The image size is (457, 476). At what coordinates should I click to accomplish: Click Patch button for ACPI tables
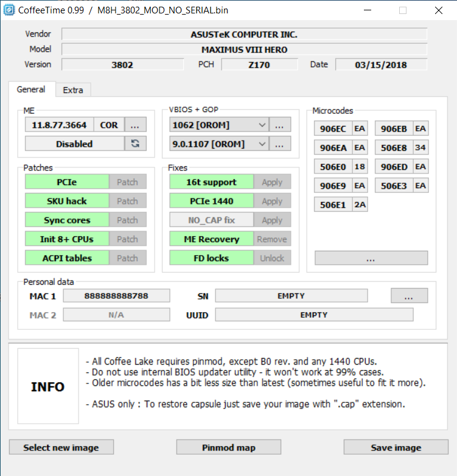(127, 258)
